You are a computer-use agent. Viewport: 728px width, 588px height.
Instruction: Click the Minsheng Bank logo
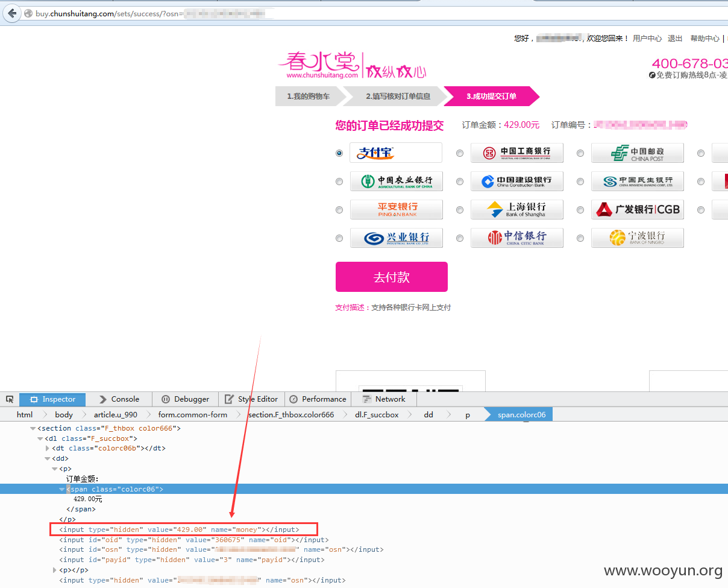coord(637,181)
